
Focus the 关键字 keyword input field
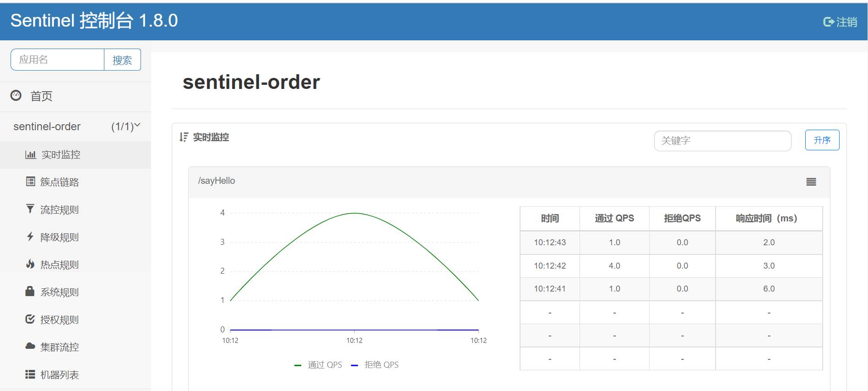tap(722, 141)
